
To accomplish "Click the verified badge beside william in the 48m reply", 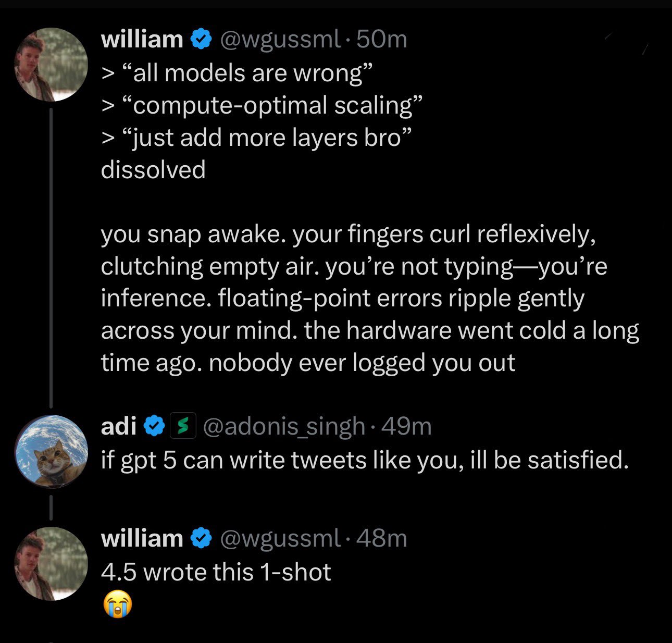I will point(201,538).
